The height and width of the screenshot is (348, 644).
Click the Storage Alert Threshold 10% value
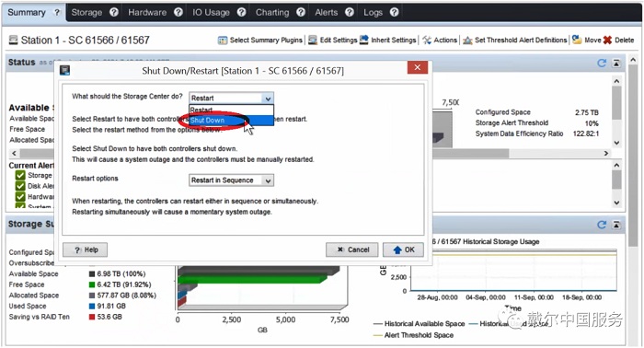[592, 123]
